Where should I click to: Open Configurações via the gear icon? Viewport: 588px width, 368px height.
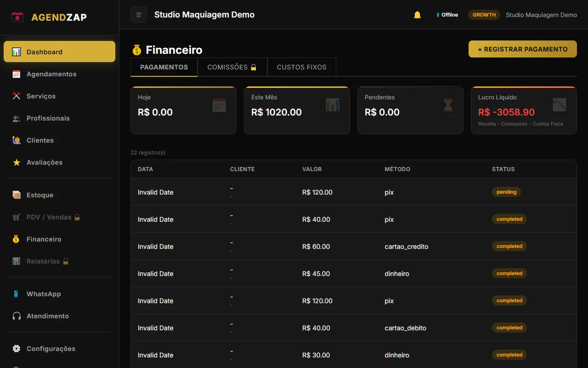17,349
